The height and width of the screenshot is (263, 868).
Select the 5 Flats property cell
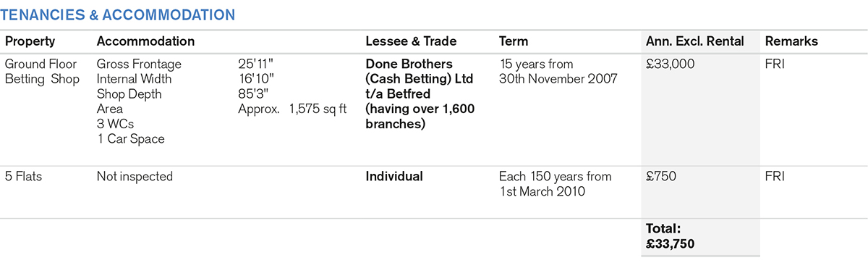23,176
